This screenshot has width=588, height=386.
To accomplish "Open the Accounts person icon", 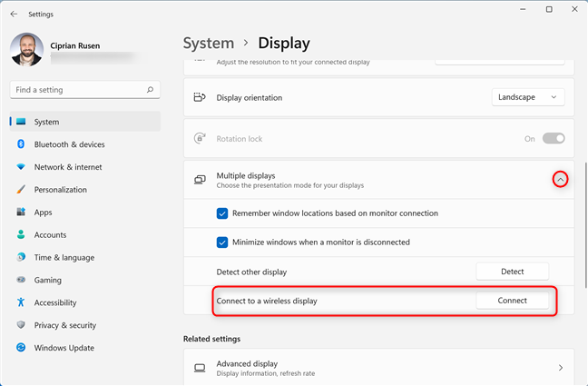I will [x=21, y=234].
